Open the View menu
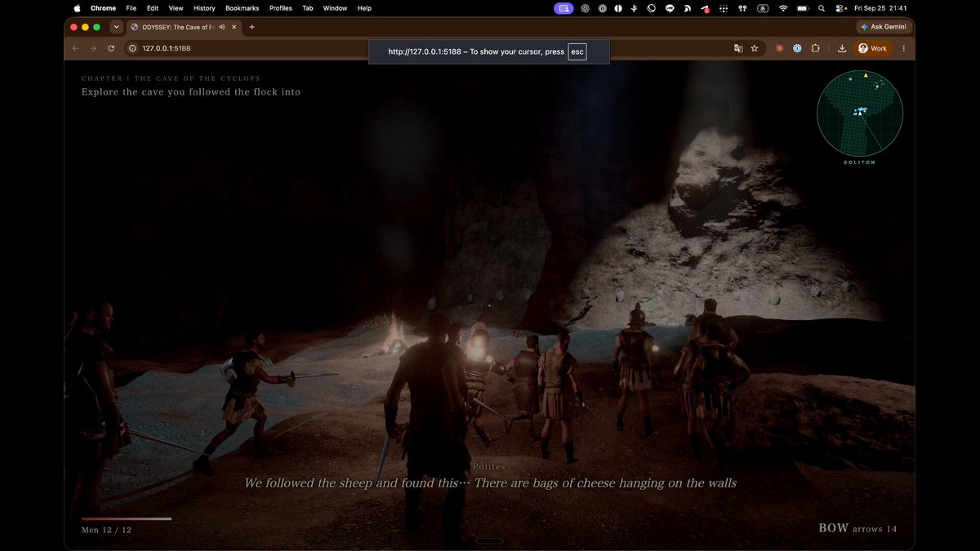Viewport: 980px width, 551px height. [x=176, y=8]
